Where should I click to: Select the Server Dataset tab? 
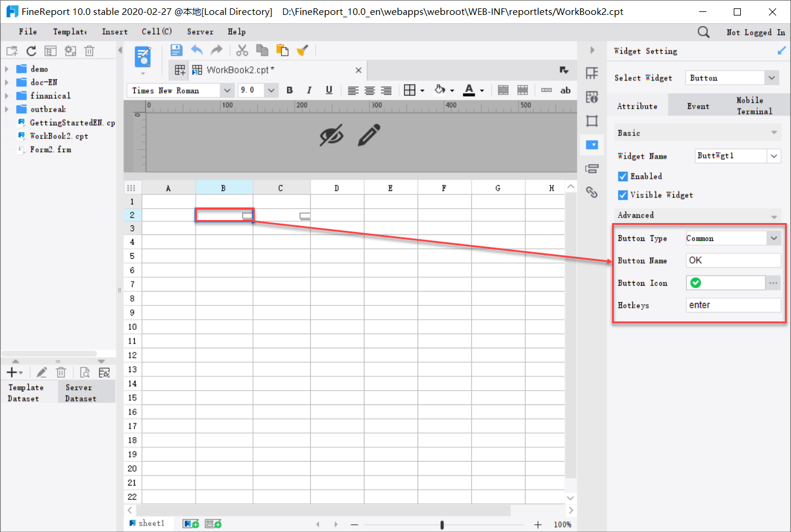point(86,392)
